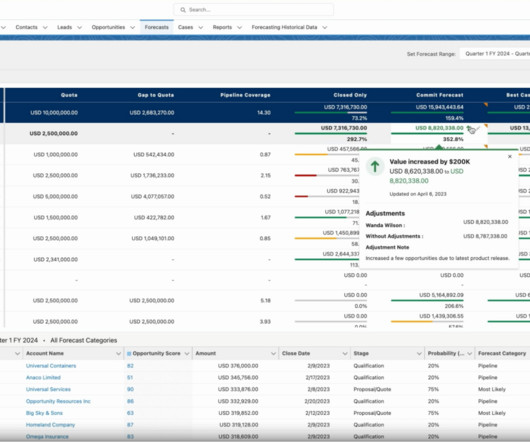Viewport: 530px width, 442px height.
Task: Click Closed Only total progress bar 73.2%
Action: (331, 113)
